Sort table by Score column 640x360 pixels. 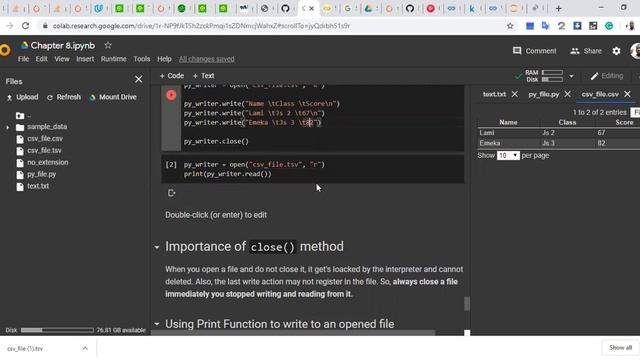coord(624,122)
